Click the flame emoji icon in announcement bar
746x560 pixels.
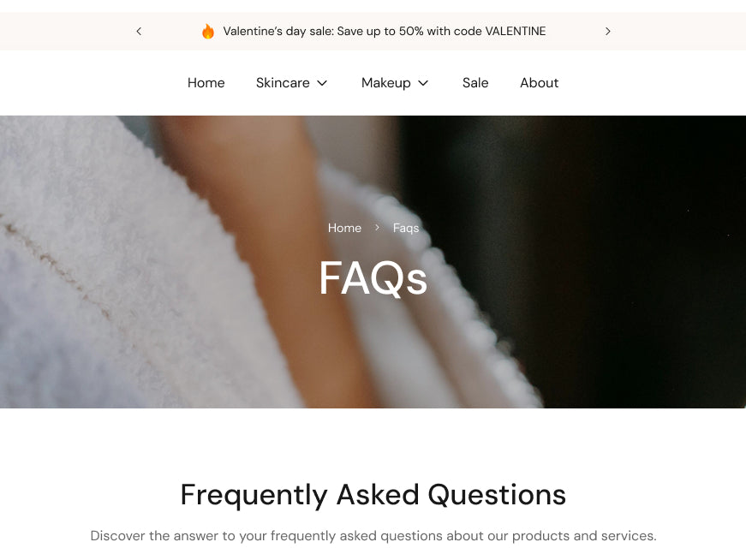(208, 32)
